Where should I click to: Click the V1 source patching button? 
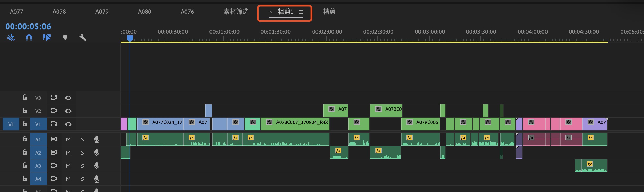tap(11, 124)
